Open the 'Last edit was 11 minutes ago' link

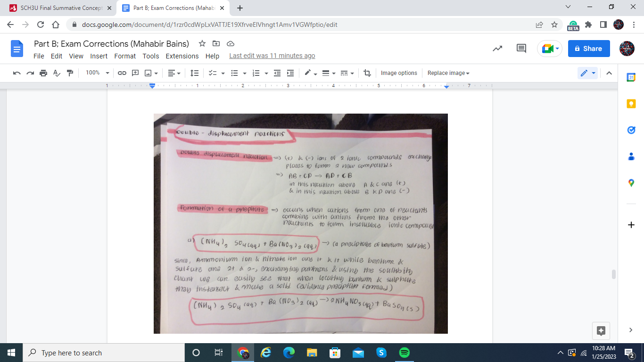(272, 56)
